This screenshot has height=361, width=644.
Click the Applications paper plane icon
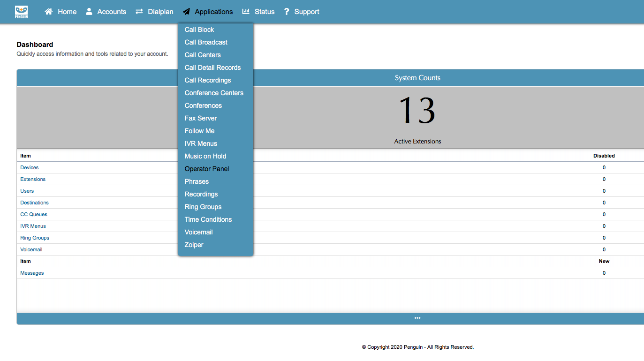pos(187,12)
